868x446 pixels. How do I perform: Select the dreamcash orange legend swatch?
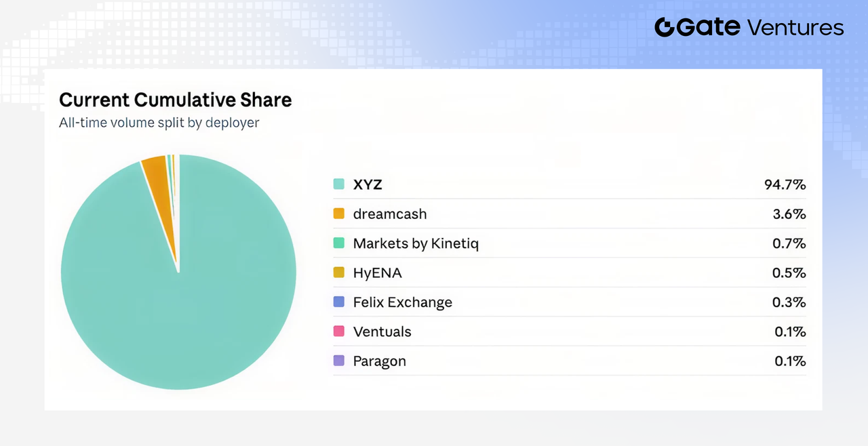tap(339, 214)
